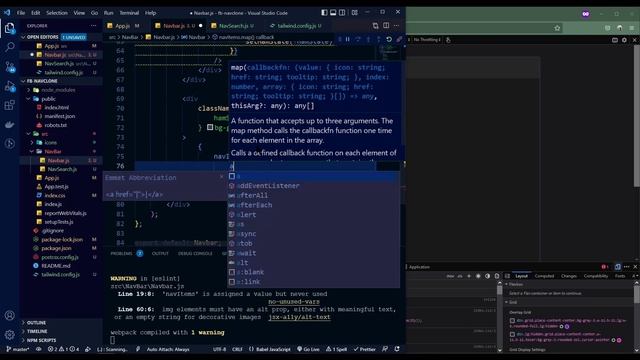The height and width of the screenshot is (360, 640).
Task: Select addEventListener autocomplete suggestion
Action: click(313, 186)
